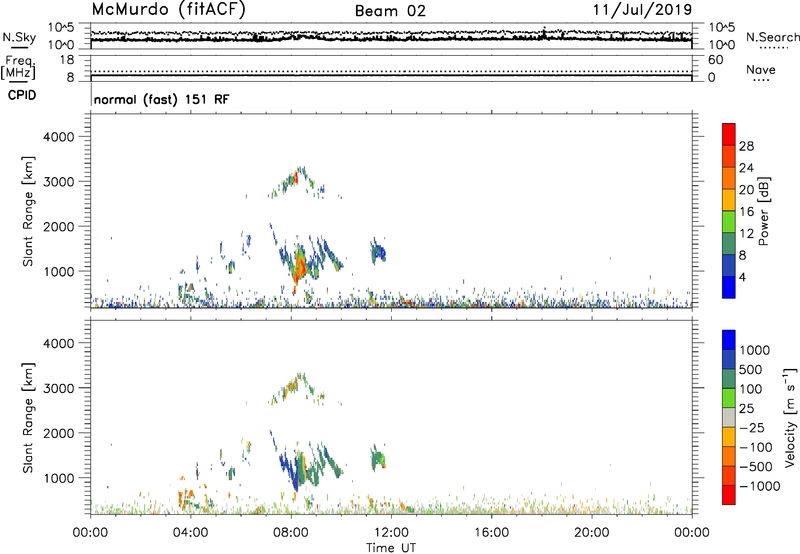The height and width of the screenshot is (554, 800).
Task: Click the 16 label on Power colorbar
Action: tap(746, 212)
